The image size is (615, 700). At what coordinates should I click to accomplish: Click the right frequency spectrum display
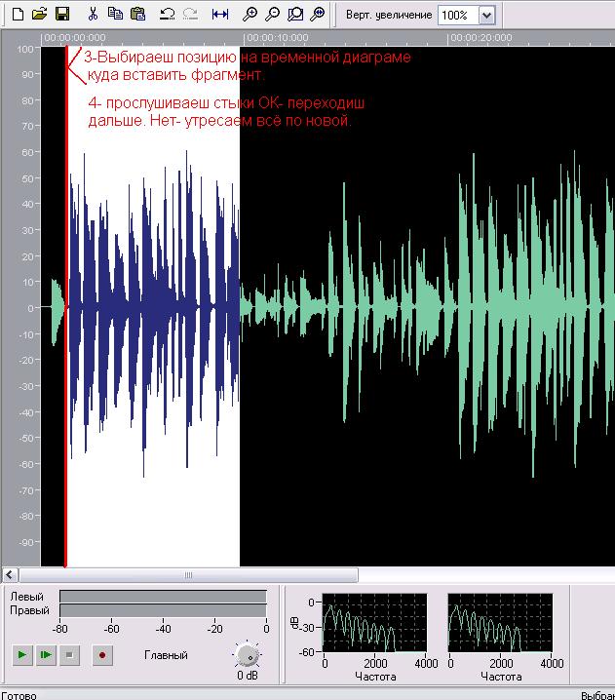[500, 622]
